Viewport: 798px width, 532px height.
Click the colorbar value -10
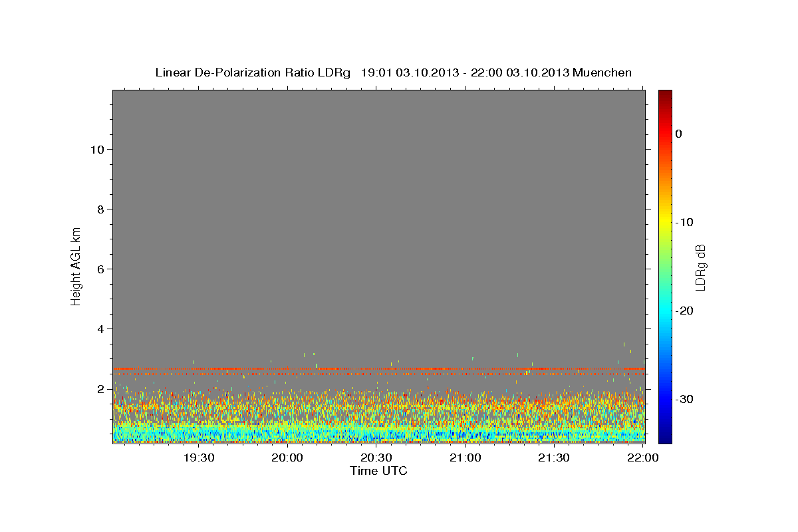point(685,222)
